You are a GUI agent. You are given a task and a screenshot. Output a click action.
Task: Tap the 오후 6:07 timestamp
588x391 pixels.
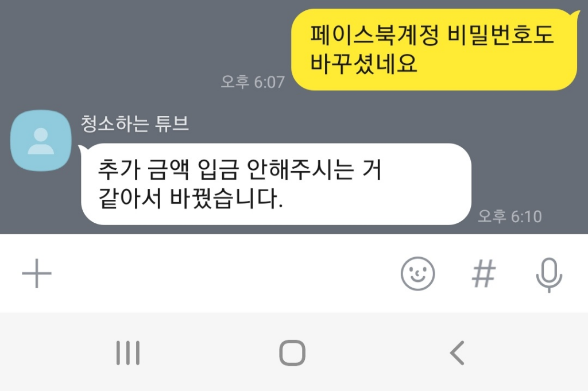click(x=253, y=82)
